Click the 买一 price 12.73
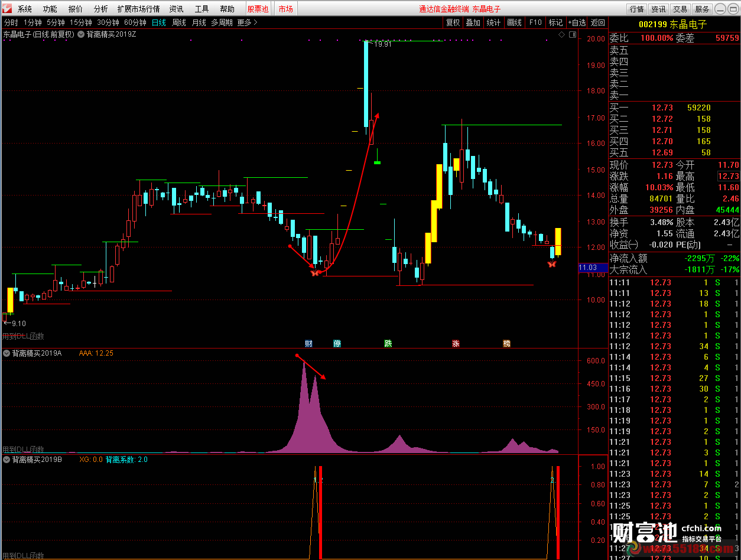This screenshot has height=560, width=741. point(662,108)
